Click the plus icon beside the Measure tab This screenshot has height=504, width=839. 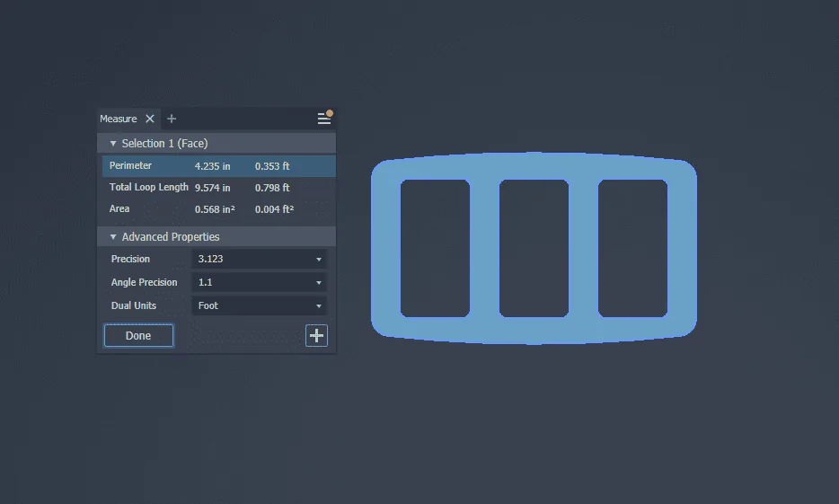click(172, 119)
